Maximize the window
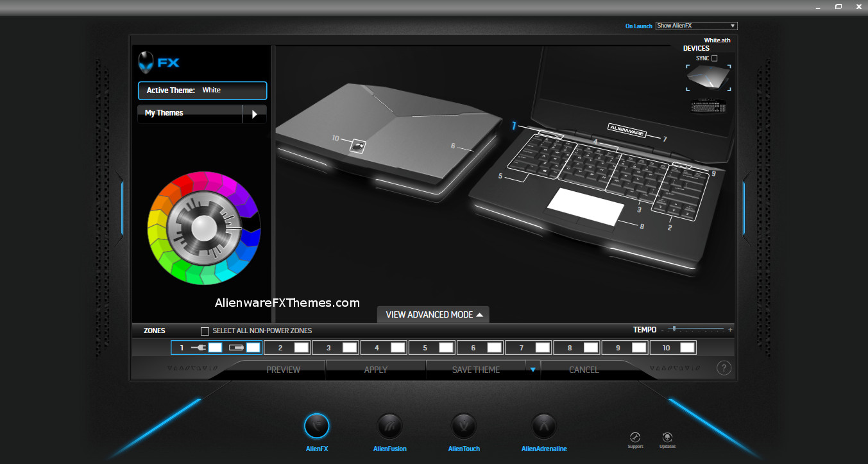 [838, 6]
